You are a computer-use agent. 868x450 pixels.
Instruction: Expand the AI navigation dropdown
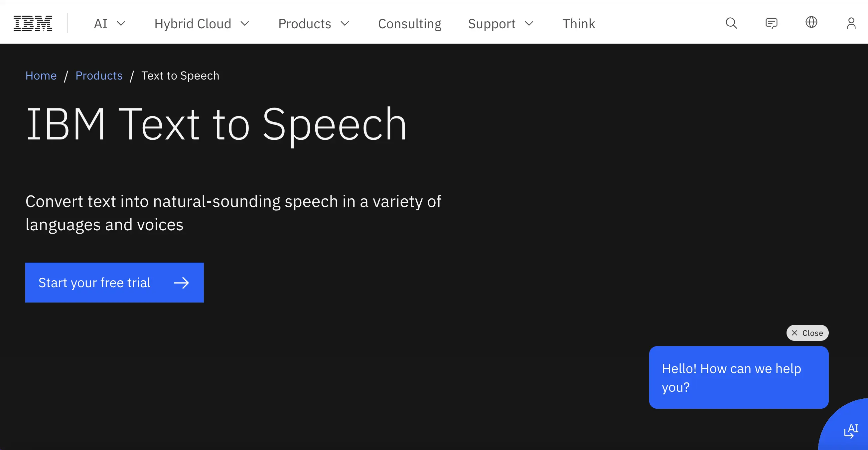pos(109,24)
